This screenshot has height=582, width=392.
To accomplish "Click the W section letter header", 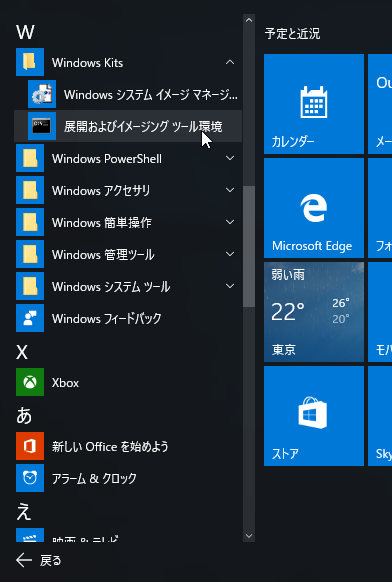I will [25, 33].
